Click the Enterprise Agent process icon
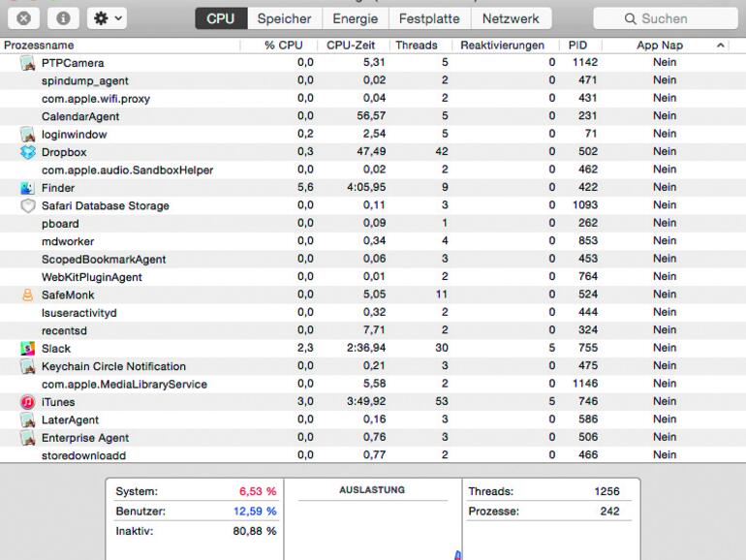The width and height of the screenshot is (746, 560). [x=27, y=438]
